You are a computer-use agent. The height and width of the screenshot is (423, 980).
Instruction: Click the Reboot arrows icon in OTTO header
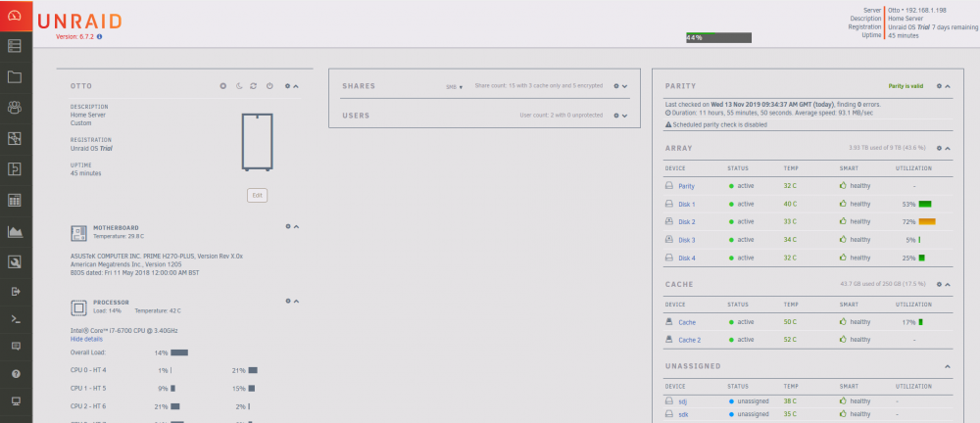254,85
